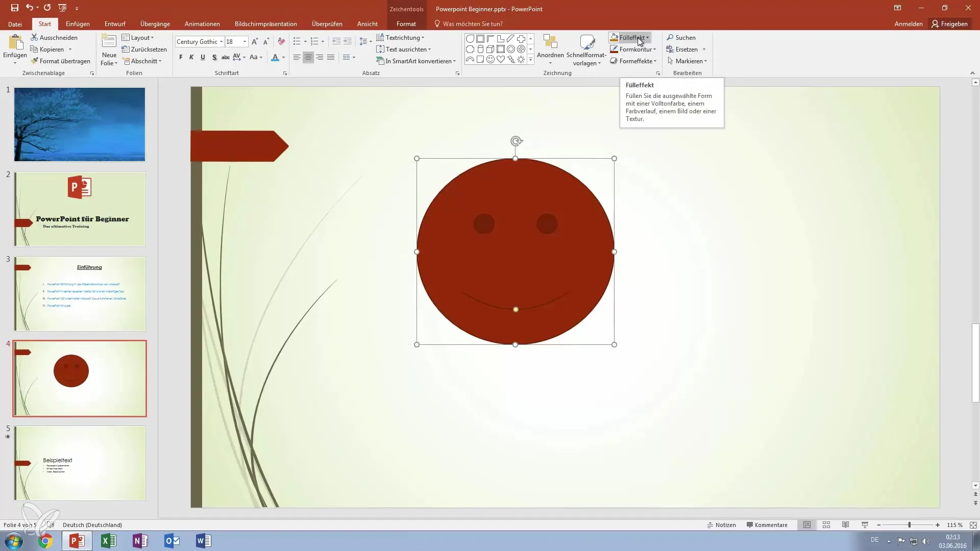
Task: Toggle italic formatting (K)
Action: [191, 57]
